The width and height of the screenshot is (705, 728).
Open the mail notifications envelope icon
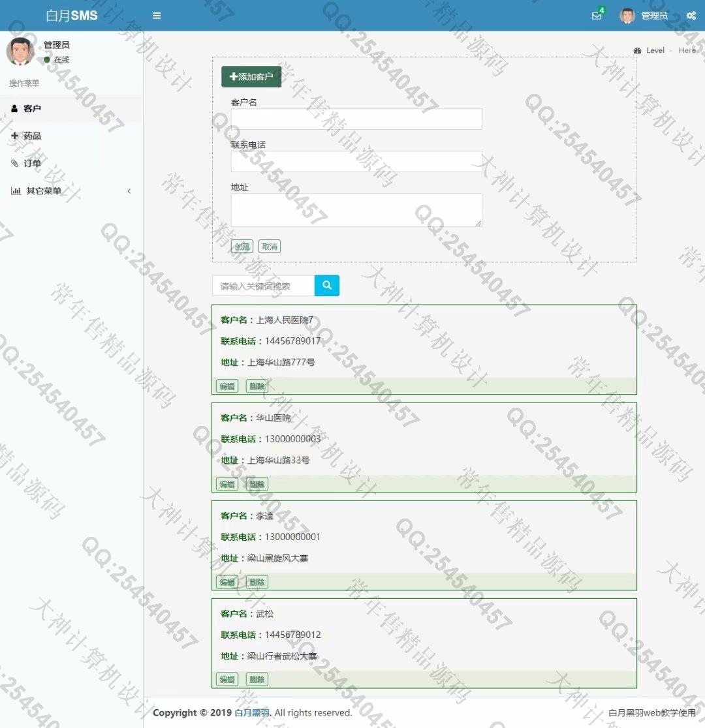click(597, 16)
